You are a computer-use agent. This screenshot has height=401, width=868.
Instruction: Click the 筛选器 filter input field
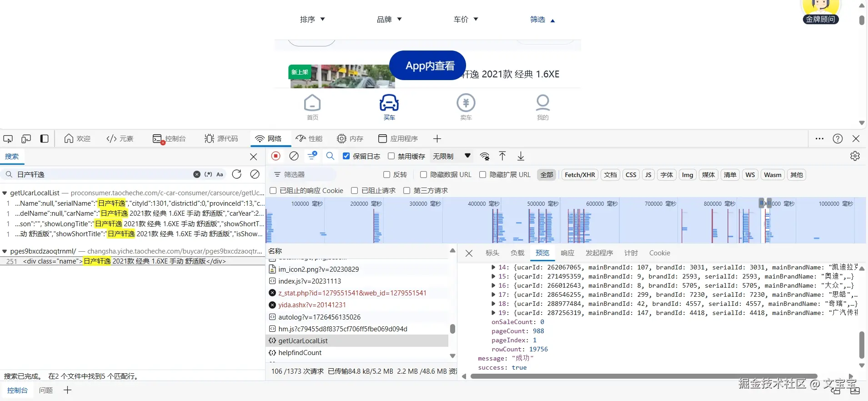pos(302,175)
